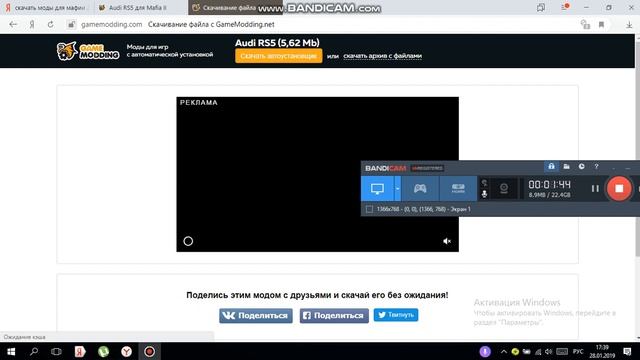
Task: Click the Bandicam recording timer 00:01:44
Action: tap(549, 184)
